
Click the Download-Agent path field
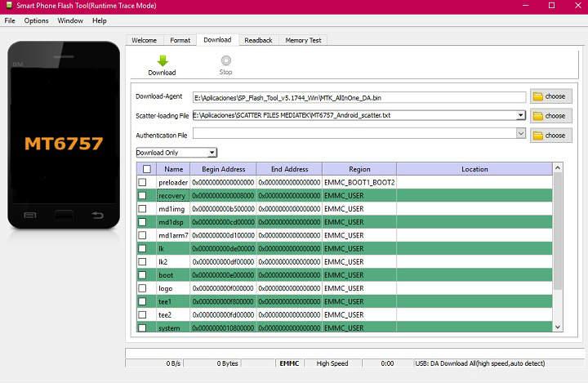(359, 97)
